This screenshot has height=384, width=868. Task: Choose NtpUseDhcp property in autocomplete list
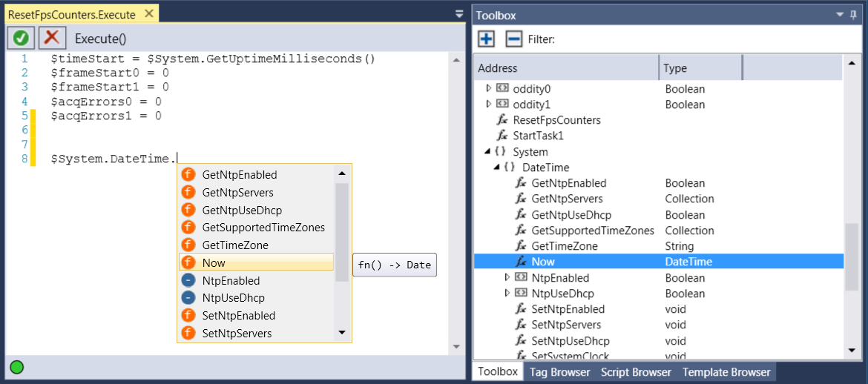tap(233, 298)
